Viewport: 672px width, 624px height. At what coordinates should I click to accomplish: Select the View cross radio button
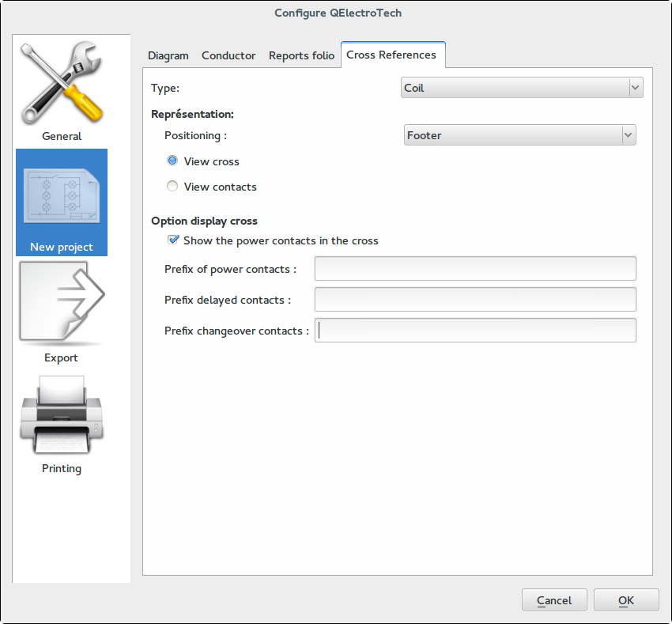[x=172, y=161]
